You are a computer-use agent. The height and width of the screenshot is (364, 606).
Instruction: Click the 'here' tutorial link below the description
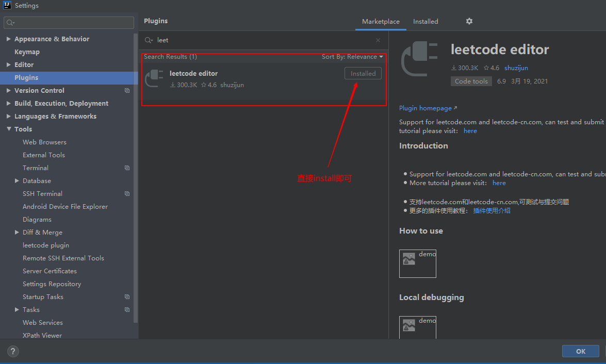(x=470, y=131)
